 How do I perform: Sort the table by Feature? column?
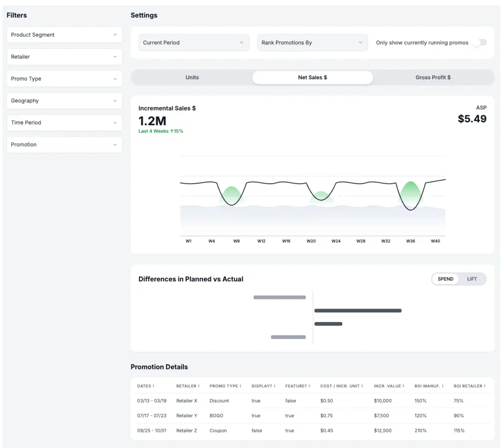pos(298,386)
